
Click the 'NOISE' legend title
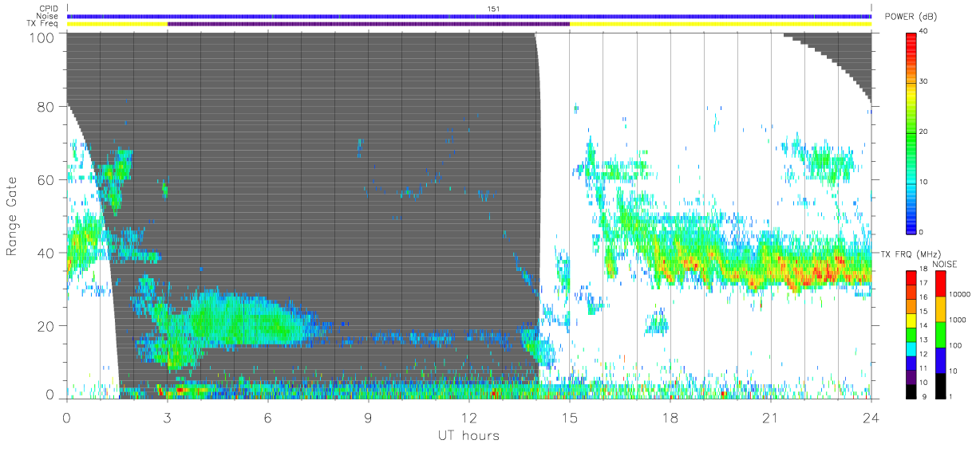(946, 264)
